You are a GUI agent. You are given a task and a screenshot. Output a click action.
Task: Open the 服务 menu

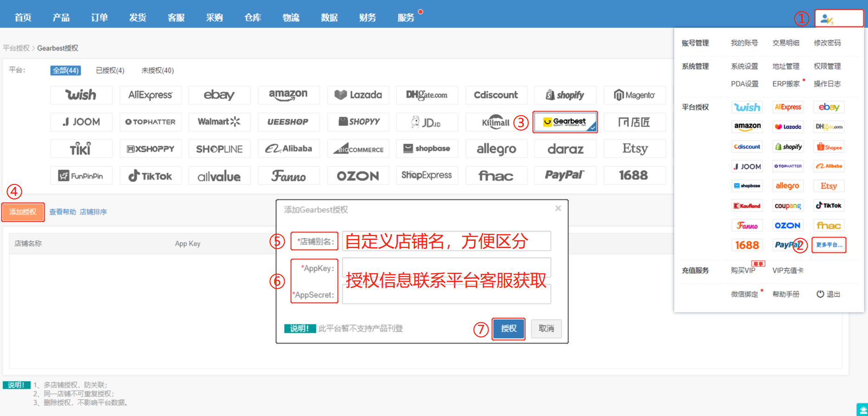(406, 18)
